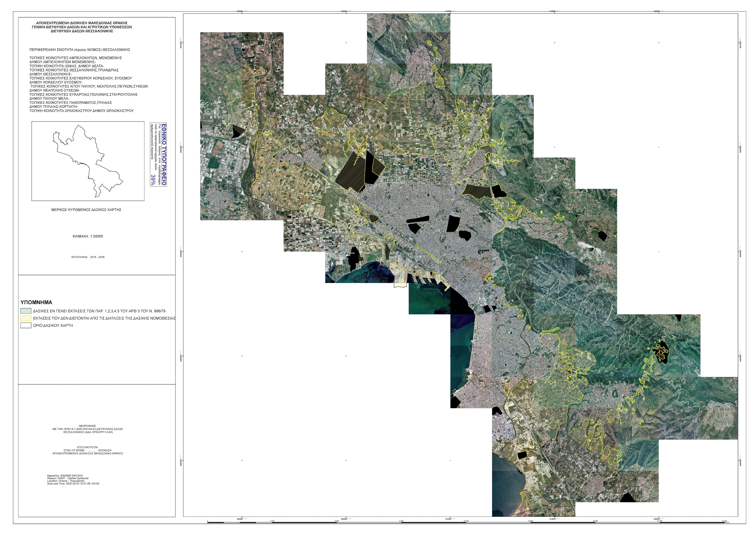The height and width of the screenshot is (538, 756).
Task: Click the ΕΠΙΣΥΝΑΠΤΕΤΑΙ attachment heading
Action: (87, 447)
